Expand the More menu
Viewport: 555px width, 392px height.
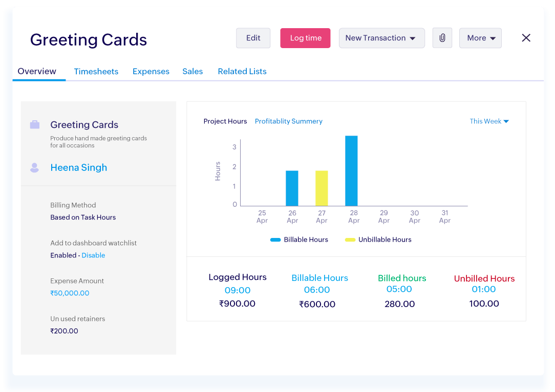point(480,38)
